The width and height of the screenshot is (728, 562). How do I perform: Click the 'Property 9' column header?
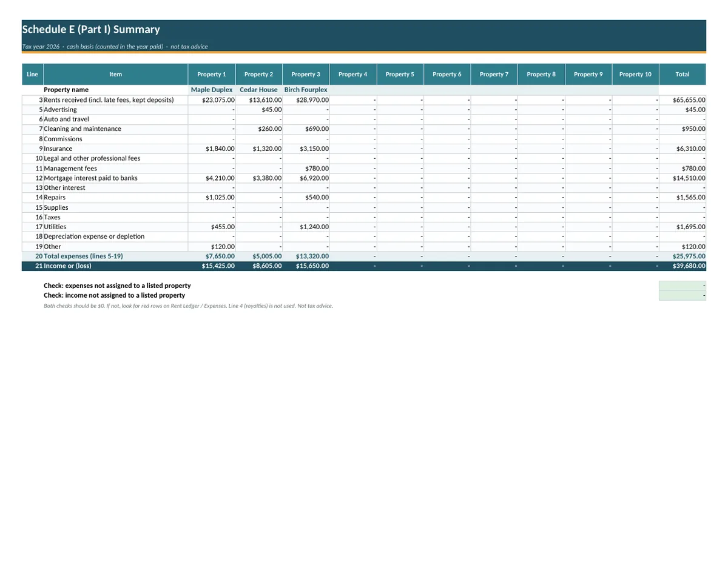pos(588,74)
